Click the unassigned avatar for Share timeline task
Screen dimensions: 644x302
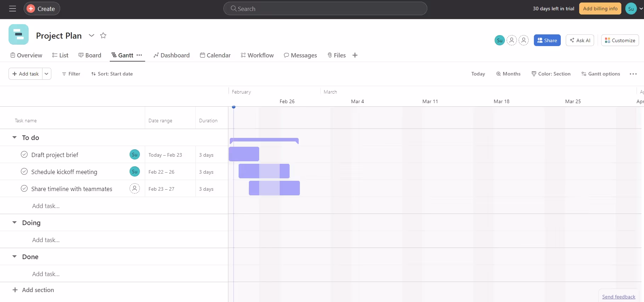[135, 189]
